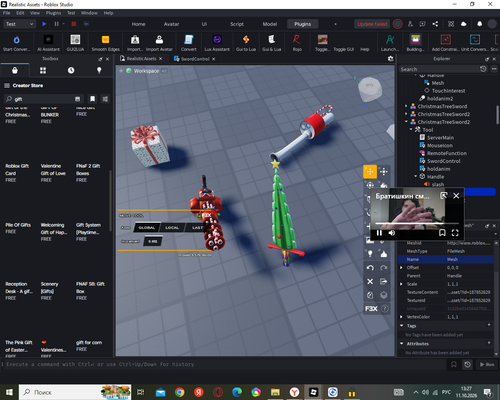Mute the picture-in-picture video
500x400 pixels.
(x=392, y=233)
